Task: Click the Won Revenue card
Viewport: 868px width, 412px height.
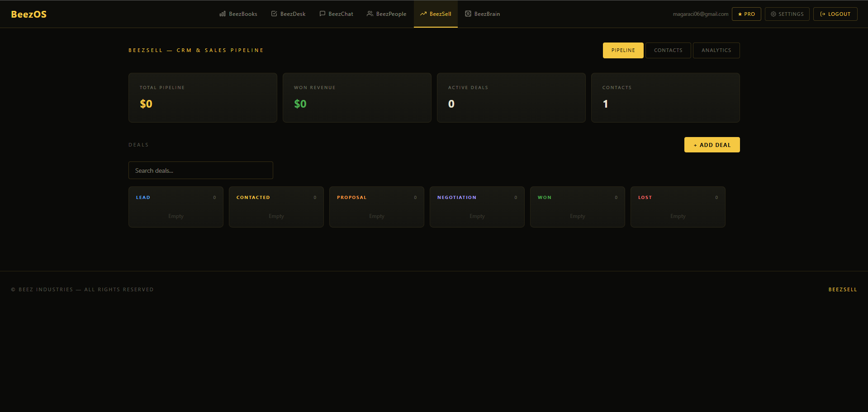Action: click(357, 98)
